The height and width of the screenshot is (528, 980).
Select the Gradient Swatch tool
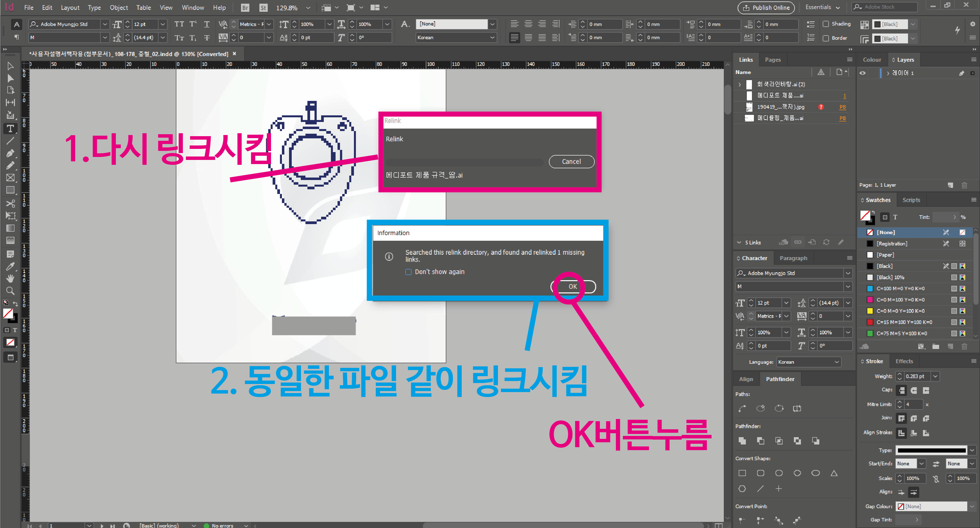(x=10, y=228)
